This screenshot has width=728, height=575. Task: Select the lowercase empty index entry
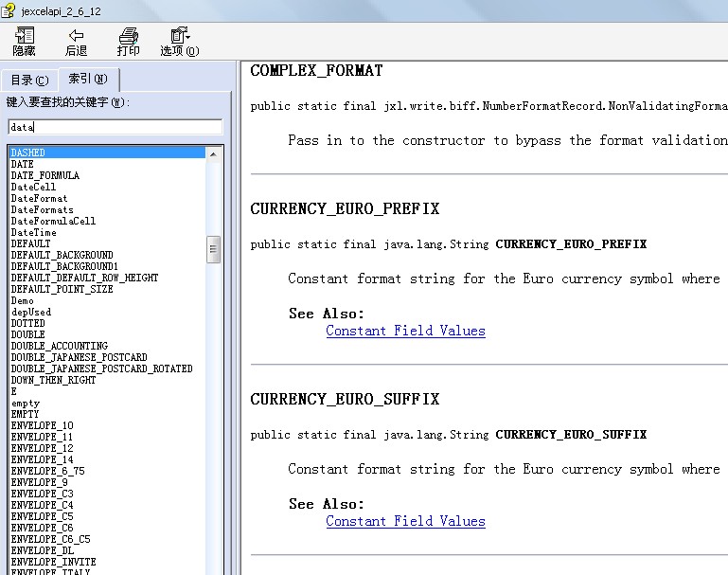25,404
